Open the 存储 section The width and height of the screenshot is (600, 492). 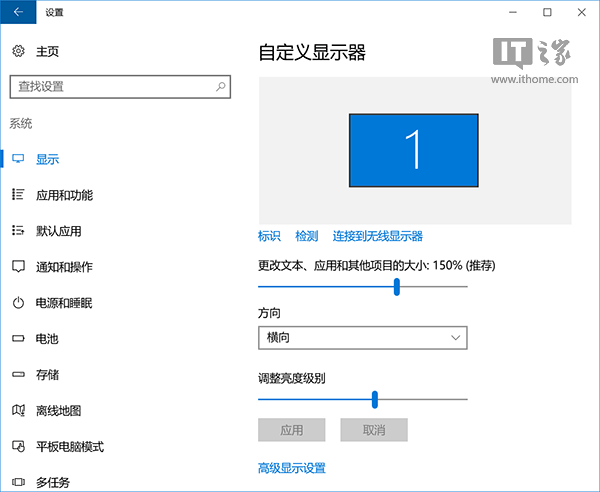pyautogui.click(x=47, y=375)
